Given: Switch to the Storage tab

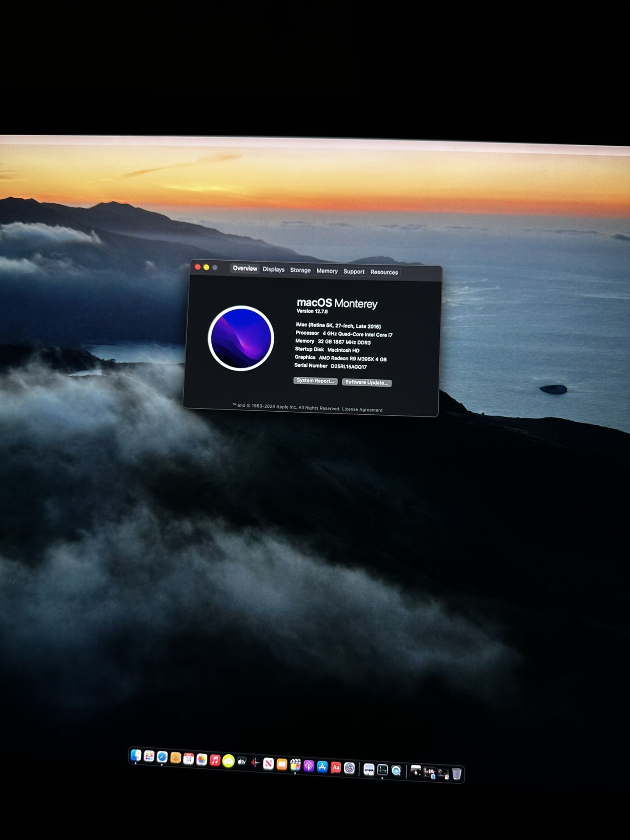Looking at the screenshot, I should tap(301, 270).
